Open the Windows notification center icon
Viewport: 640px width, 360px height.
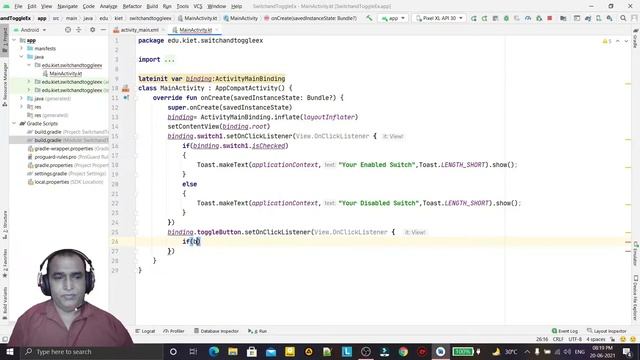pyautogui.click(x=627, y=351)
